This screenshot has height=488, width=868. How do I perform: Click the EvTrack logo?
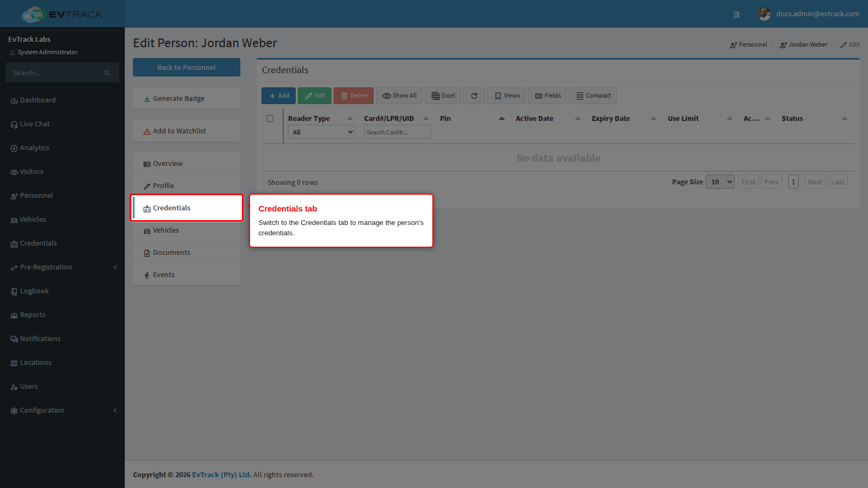tap(62, 14)
